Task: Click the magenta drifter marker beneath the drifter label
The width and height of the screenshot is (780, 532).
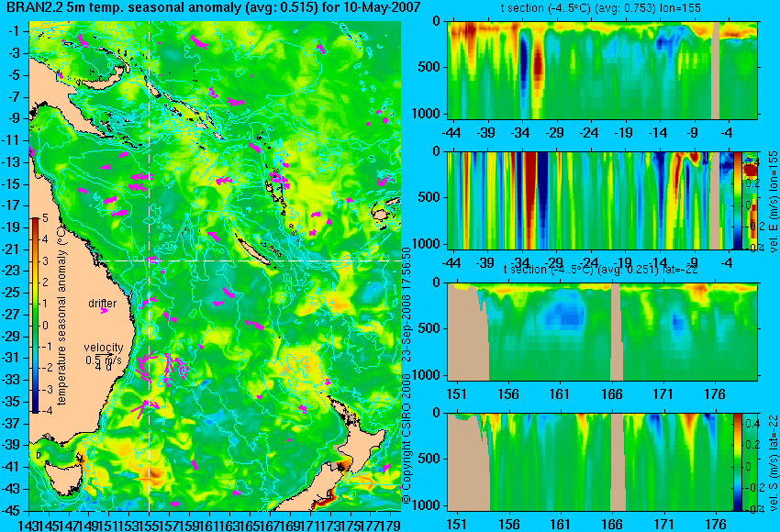Action: (104, 311)
